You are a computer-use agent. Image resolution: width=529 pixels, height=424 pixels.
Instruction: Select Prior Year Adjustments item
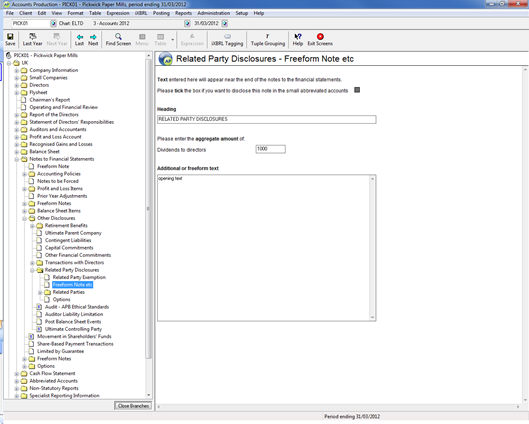[x=62, y=196]
